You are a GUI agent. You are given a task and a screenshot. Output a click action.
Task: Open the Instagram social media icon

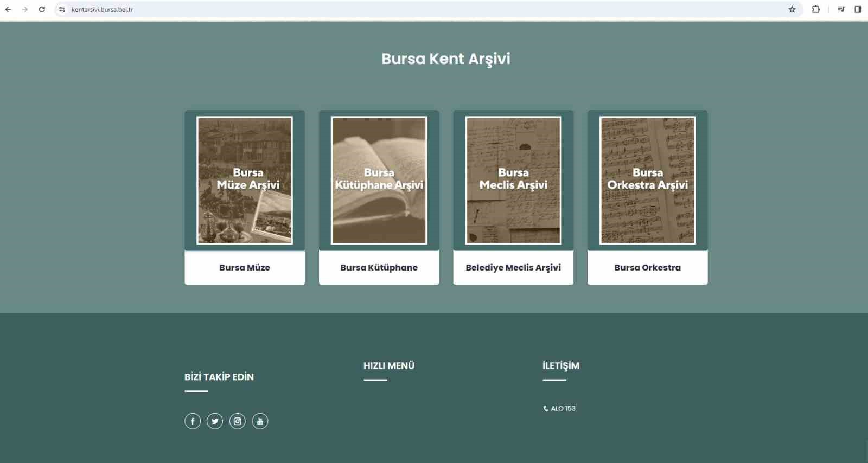238,421
